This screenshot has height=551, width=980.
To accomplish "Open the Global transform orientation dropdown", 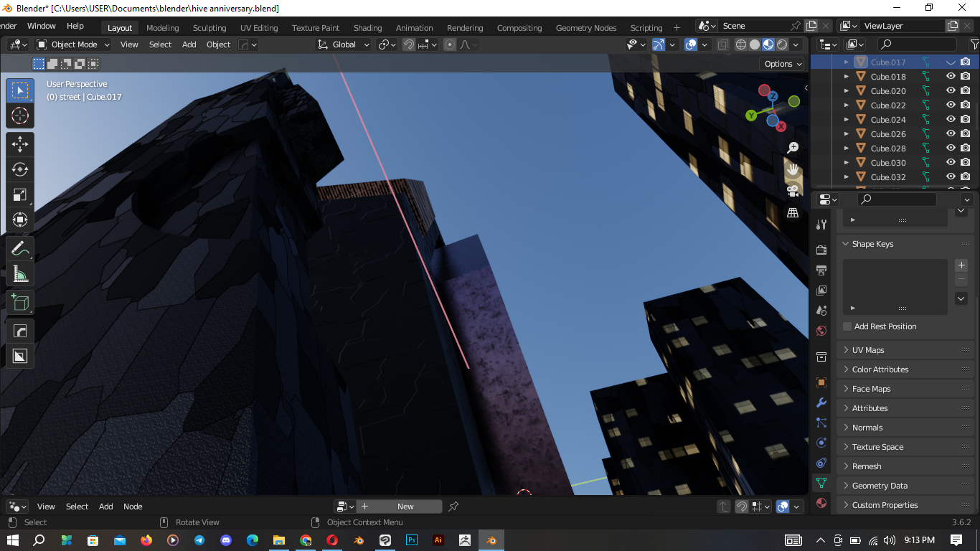I will click(344, 44).
